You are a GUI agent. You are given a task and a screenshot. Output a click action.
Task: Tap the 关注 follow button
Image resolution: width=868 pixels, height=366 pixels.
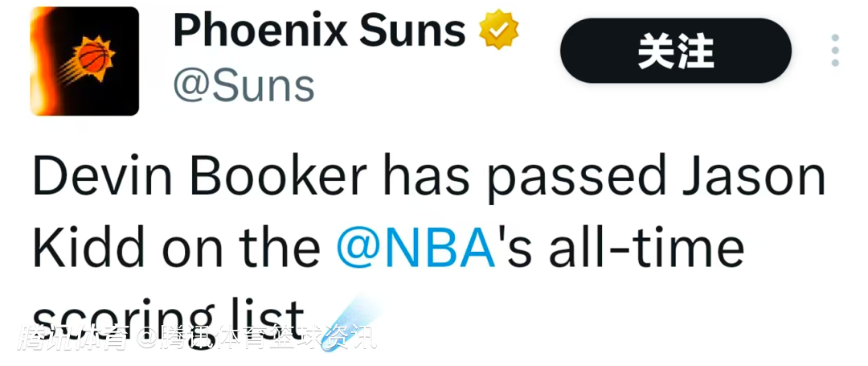tap(676, 51)
